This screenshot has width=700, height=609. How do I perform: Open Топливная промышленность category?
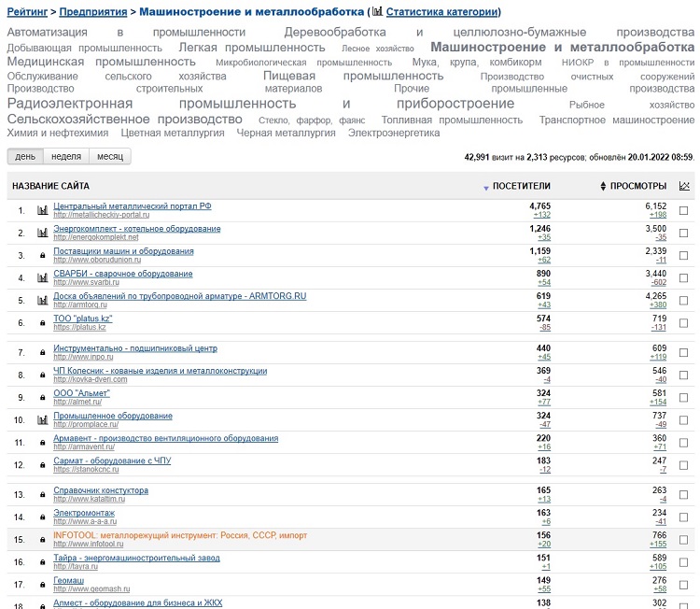[452, 120]
